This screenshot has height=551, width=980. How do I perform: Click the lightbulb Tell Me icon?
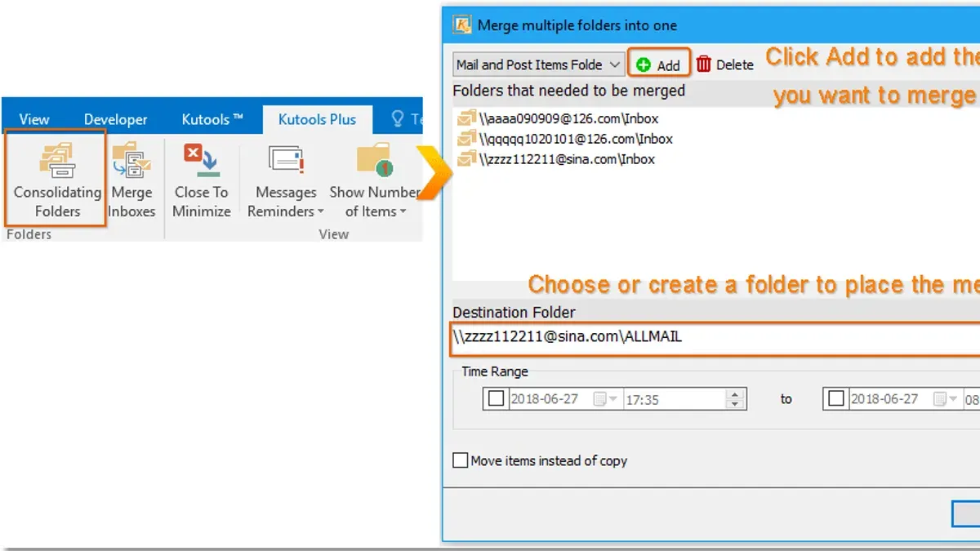[398, 119]
